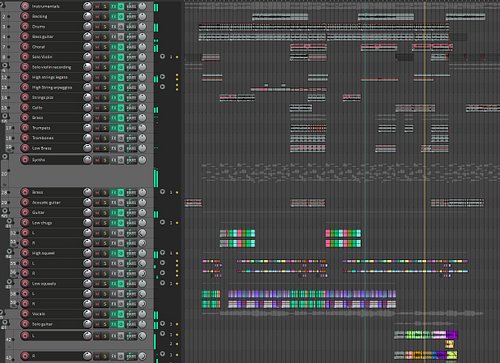Select the Low Brass track name
Image resolution: width=500 pixels, height=363 pixels.
pos(42,148)
